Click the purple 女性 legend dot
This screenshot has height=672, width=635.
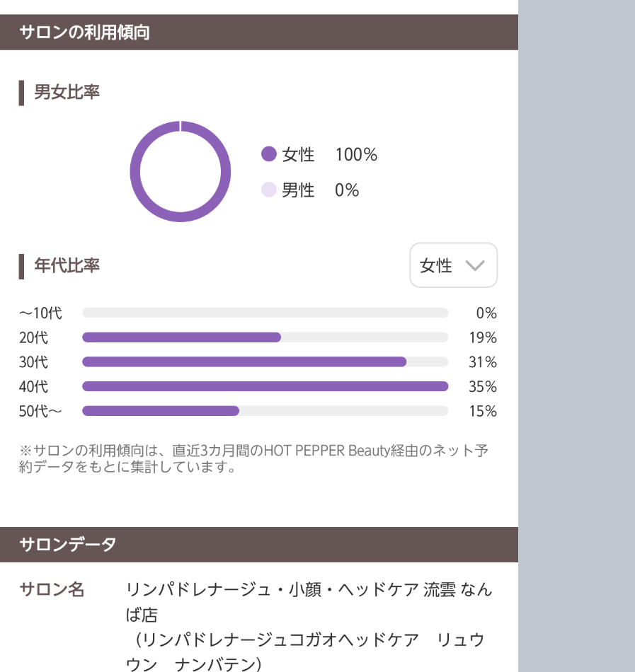click(x=268, y=154)
